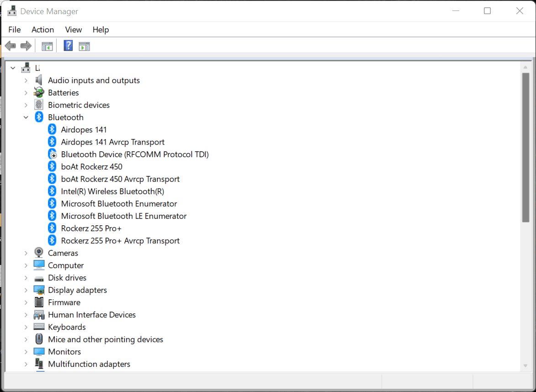The image size is (536, 392).
Task: Click the Multifunction adapters category icon
Action: point(39,364)
